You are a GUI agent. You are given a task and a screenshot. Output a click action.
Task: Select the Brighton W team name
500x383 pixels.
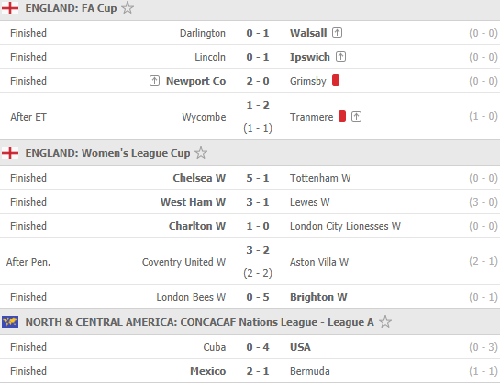click(x=319, y=297)
